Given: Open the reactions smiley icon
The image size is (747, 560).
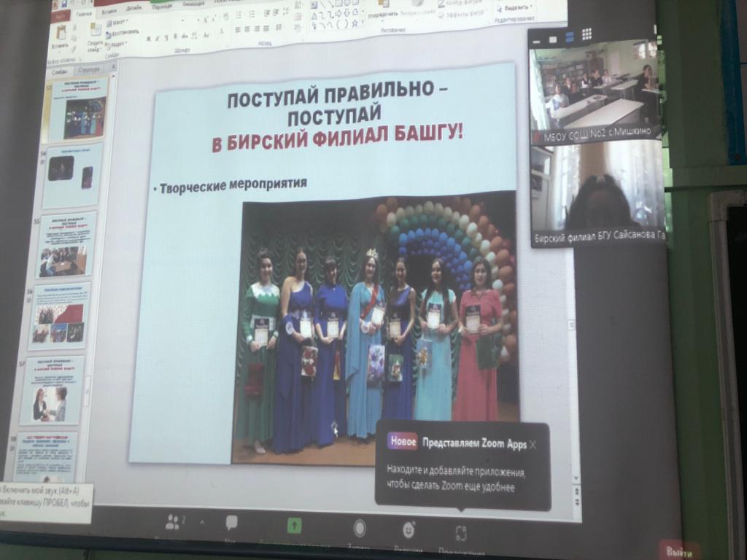Looking at the screenshot, I should pos(409,530).
